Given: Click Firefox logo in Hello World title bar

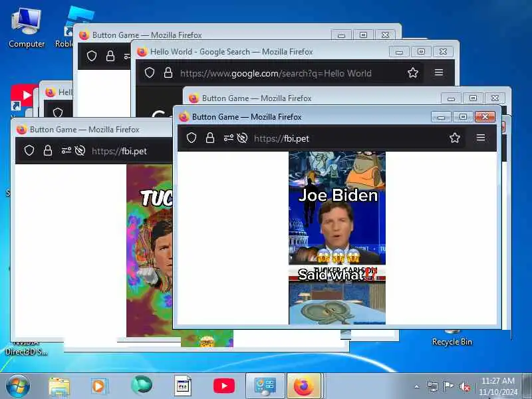Looking at the screenshot, I should coord(142,52).
